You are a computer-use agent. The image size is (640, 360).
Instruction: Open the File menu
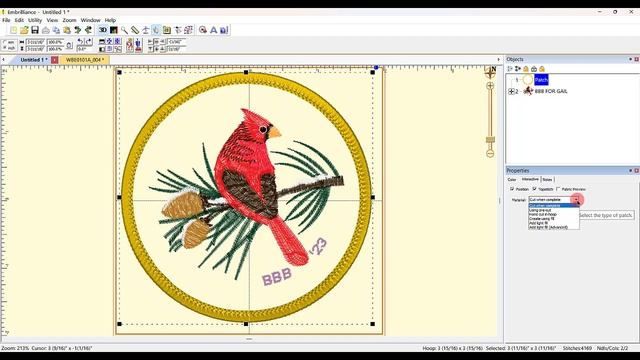(x=6, y=20)
